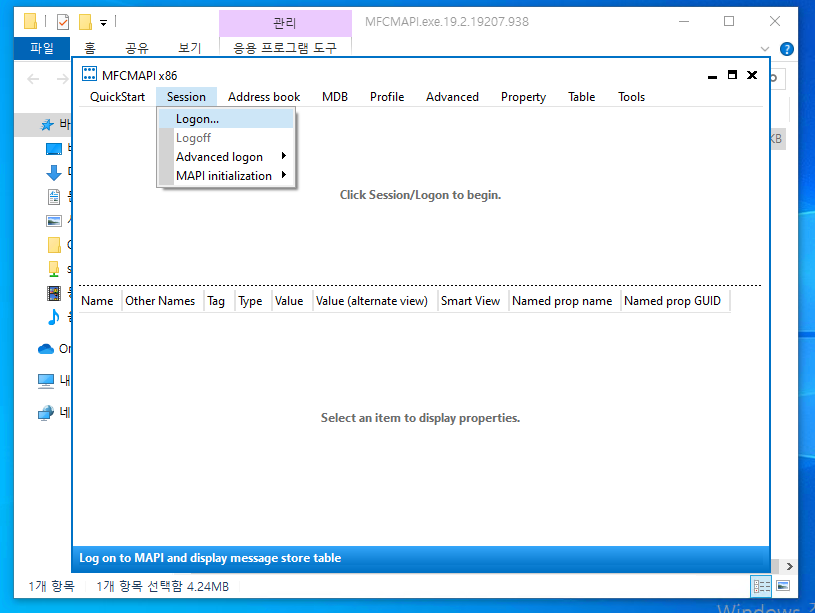Open the Advanced menu

(x=452, y=97)
